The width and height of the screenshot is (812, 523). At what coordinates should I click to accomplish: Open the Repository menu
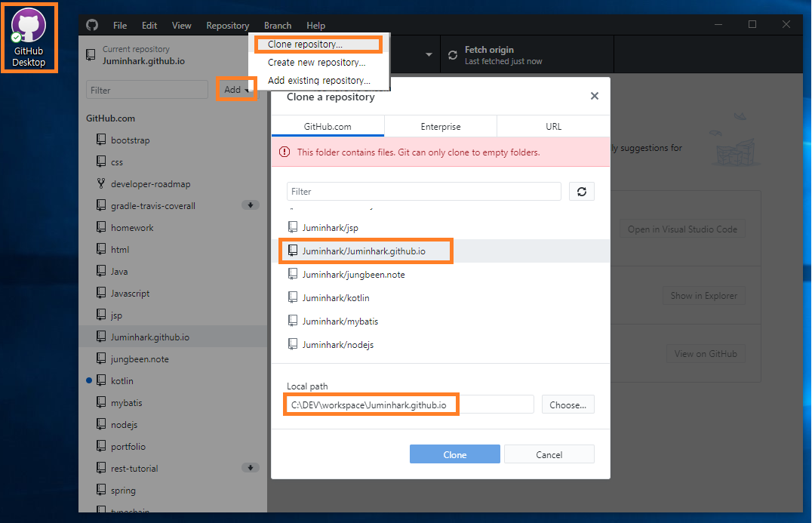pos(228,26)
